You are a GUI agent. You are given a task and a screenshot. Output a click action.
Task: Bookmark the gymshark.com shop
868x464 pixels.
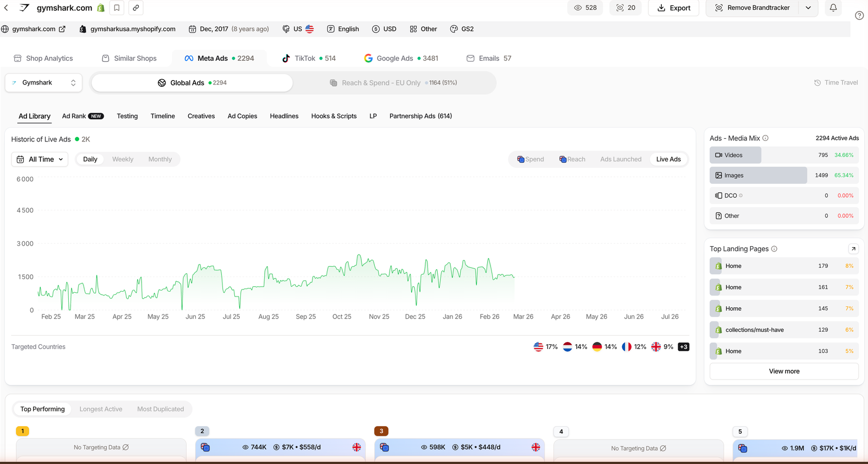tap(117, 8)
